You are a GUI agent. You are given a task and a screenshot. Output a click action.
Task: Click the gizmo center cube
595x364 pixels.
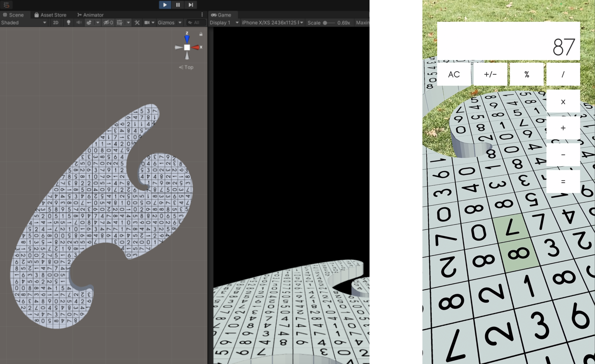[187, 47]
